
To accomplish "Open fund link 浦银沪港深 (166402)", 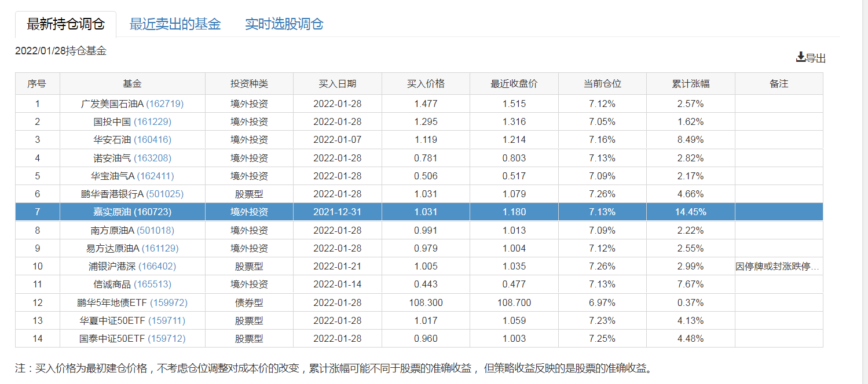I will coord(133,267).
